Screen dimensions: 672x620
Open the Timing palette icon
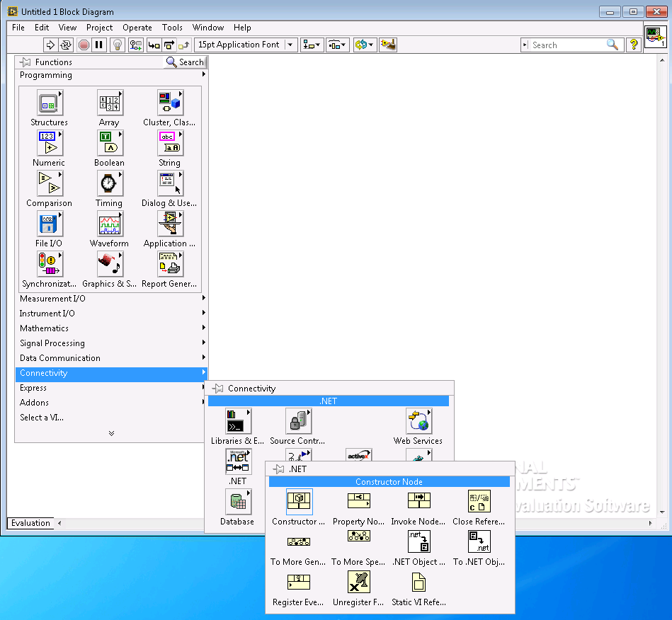[109, 184]
